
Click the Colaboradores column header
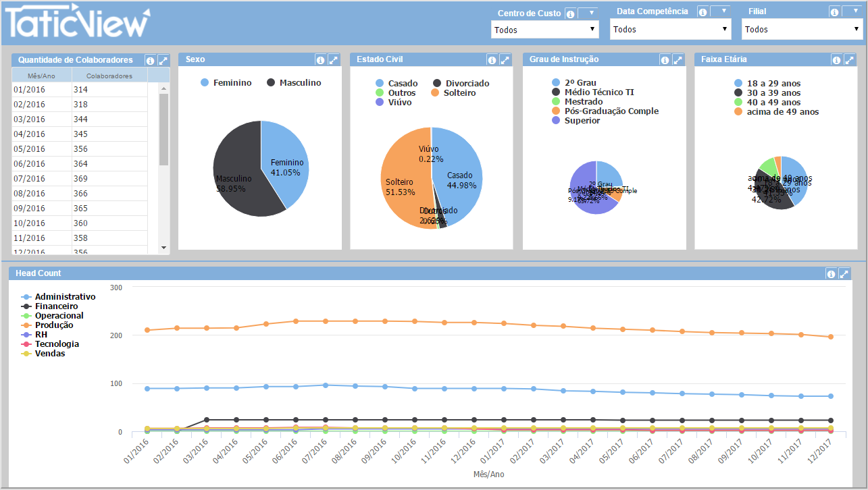pos(109,76)
